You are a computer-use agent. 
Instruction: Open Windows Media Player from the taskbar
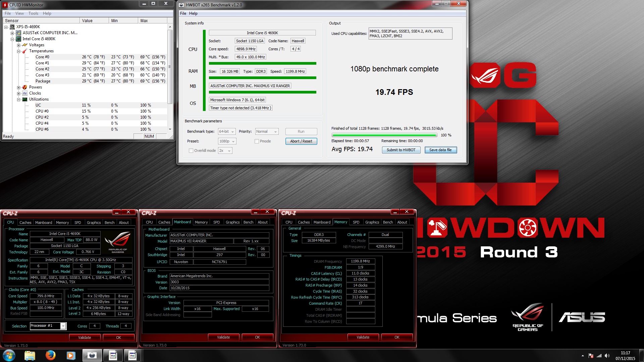[x=71, y=355]
